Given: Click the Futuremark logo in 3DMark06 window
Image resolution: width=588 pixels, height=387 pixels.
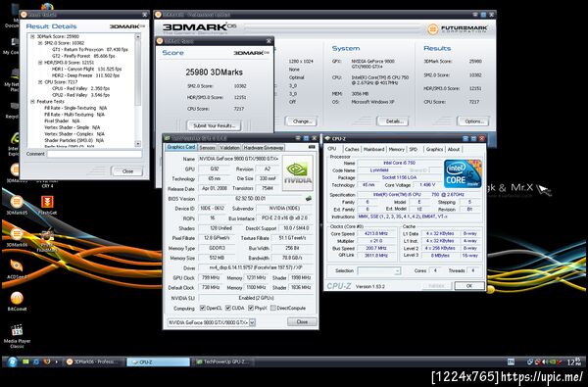Looking at the screenshot, I should (x=458, y=29).
